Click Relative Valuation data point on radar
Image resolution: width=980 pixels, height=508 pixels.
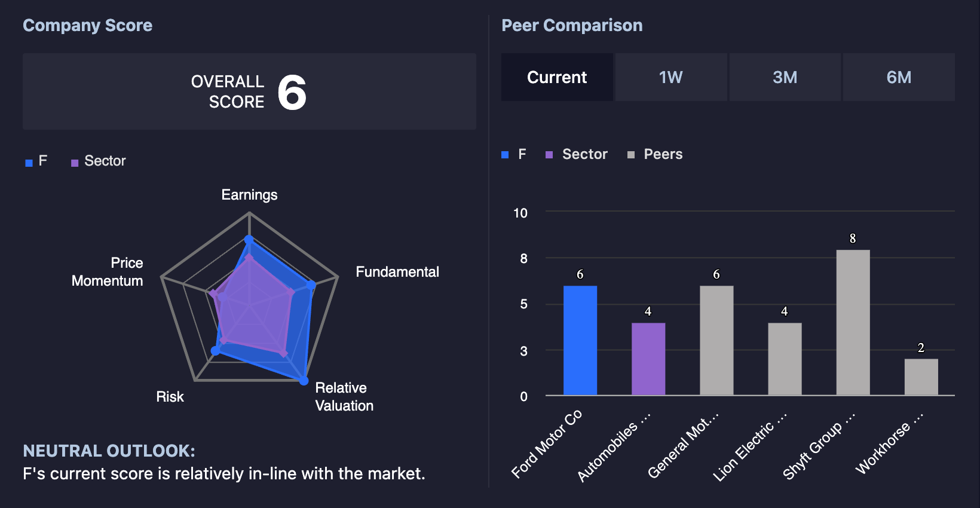(304, 381)
